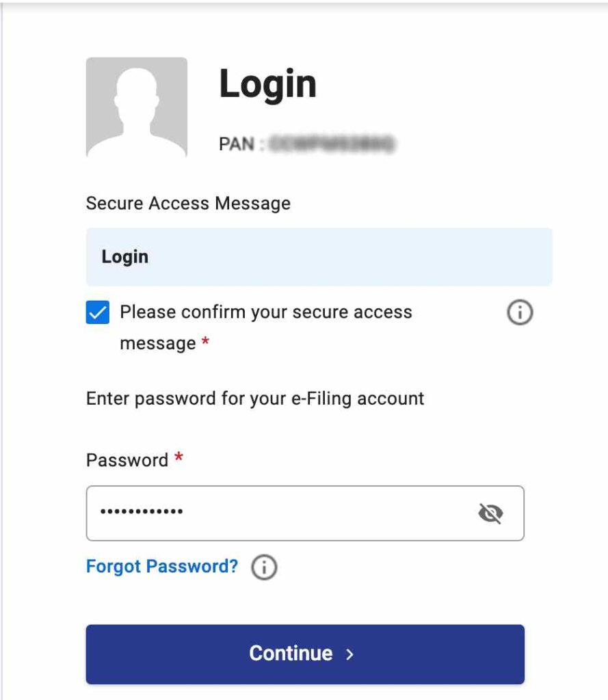The image size is (608, 700).
Task: Click the red asterisk after "message"
Action: point(205,343)
